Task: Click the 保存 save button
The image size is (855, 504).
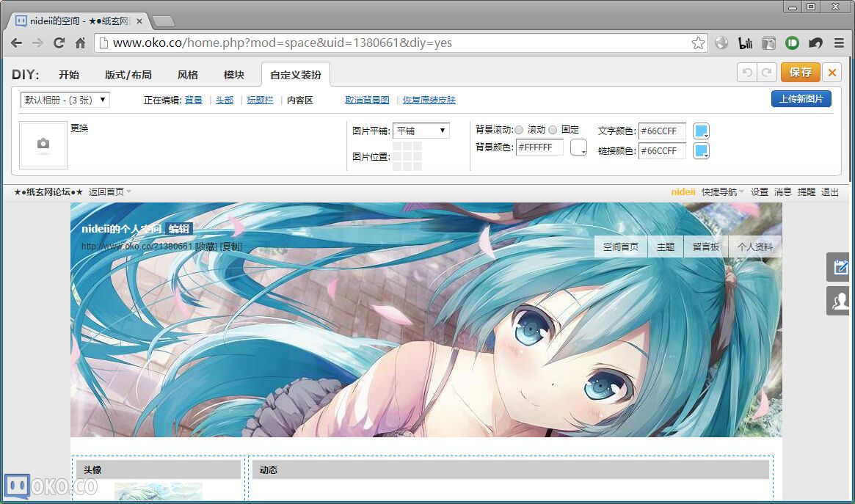Action: (801, 73)
